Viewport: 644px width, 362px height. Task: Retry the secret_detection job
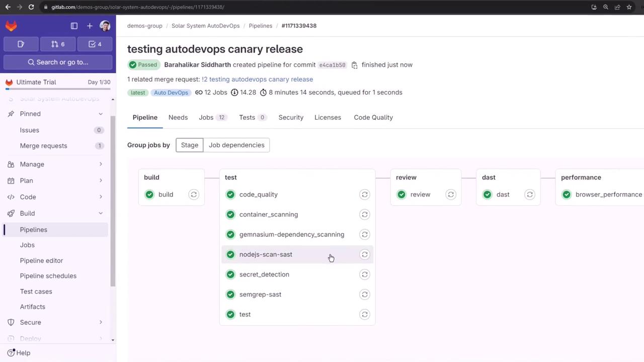tap(365, 275)
